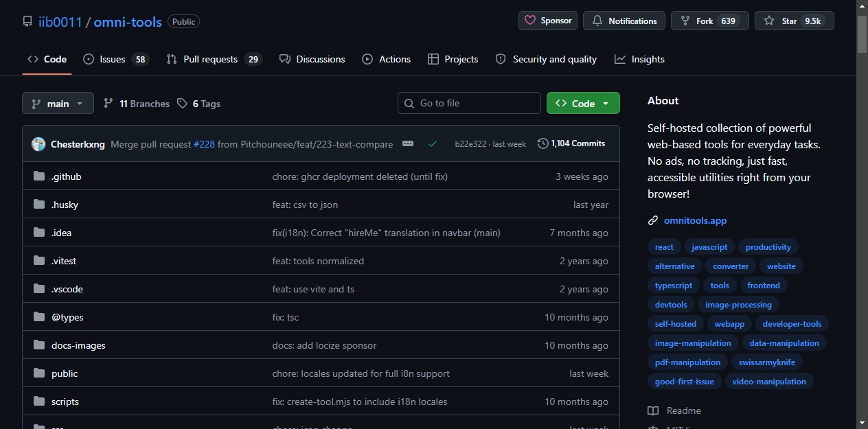Select the react topic tag
Viewport: 868px width, 429px height.
coord(664,247)
